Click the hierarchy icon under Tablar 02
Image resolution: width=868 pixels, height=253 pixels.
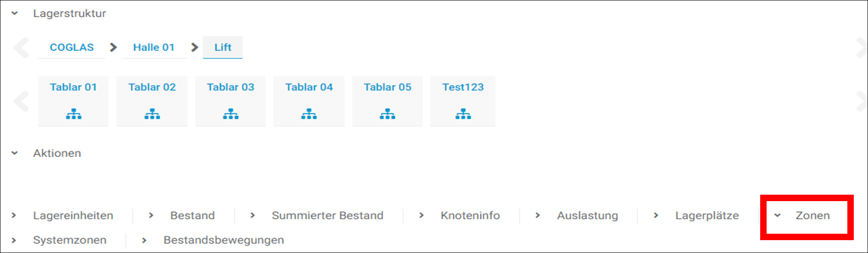[152, 114]
